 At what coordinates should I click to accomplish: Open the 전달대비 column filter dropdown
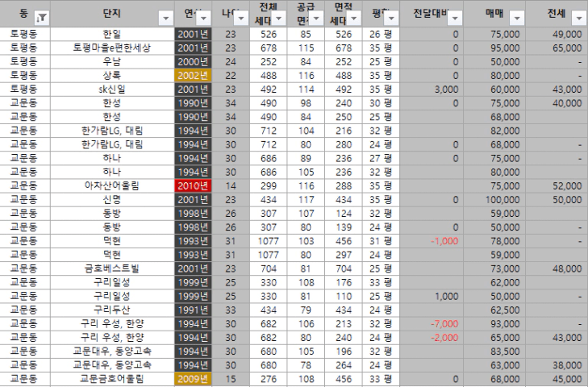(x=454, y=17)
